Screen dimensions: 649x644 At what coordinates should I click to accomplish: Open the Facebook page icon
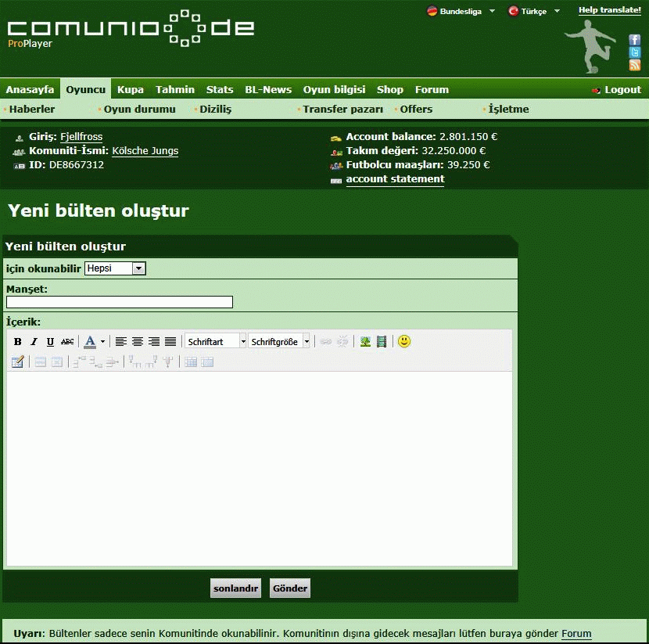point(635,40)
